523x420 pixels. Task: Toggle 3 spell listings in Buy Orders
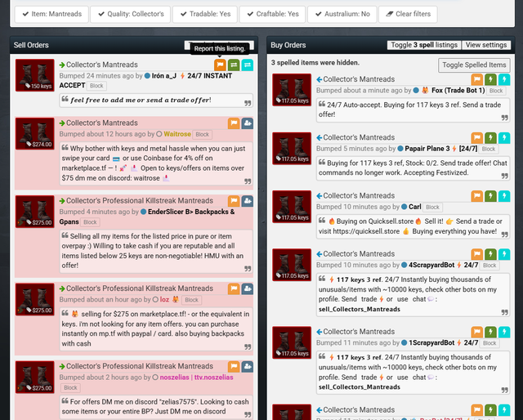coord(424,45)
